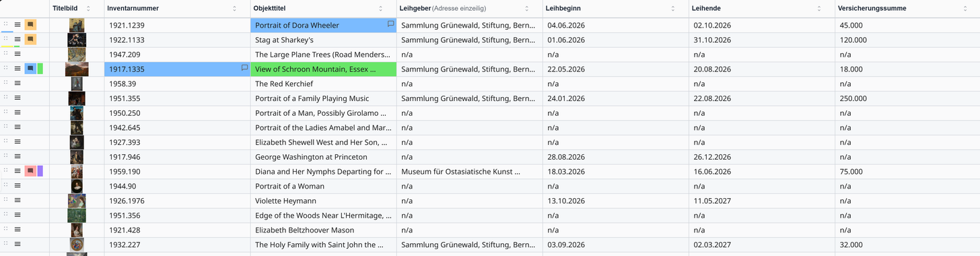The height and width of the screenshot is (256, 980).
Task: Select 'George Washington at Princeton' cell
Action: (324, 157)
